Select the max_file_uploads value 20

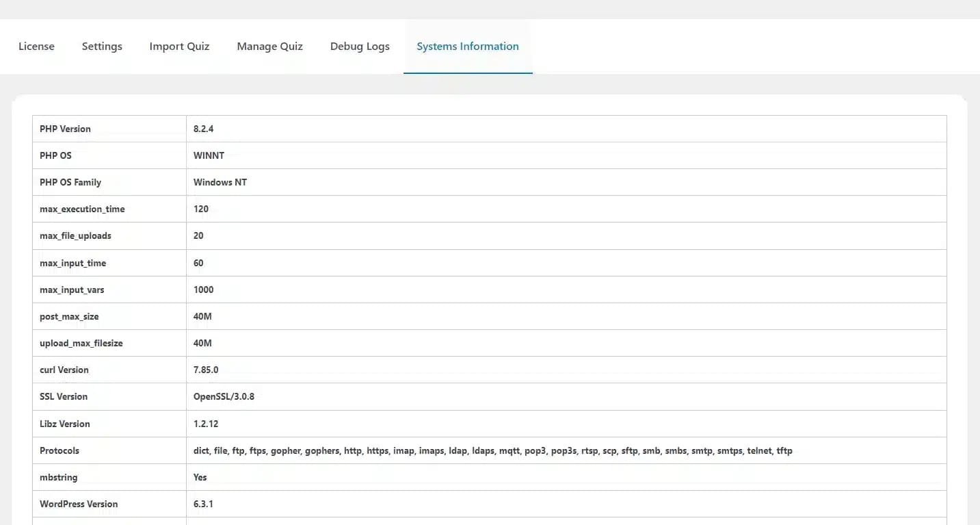click(198, 235)
